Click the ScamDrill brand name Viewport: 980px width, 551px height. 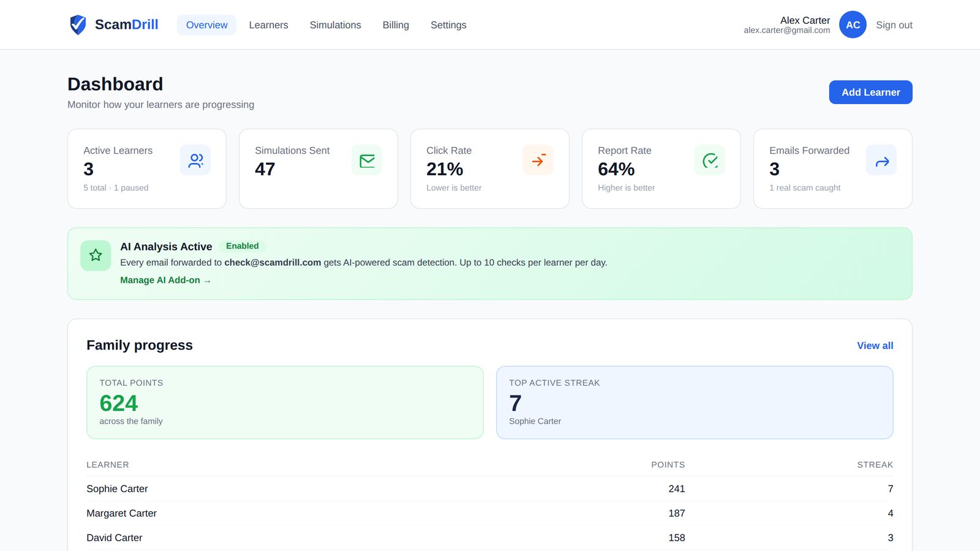pos(126,24)
